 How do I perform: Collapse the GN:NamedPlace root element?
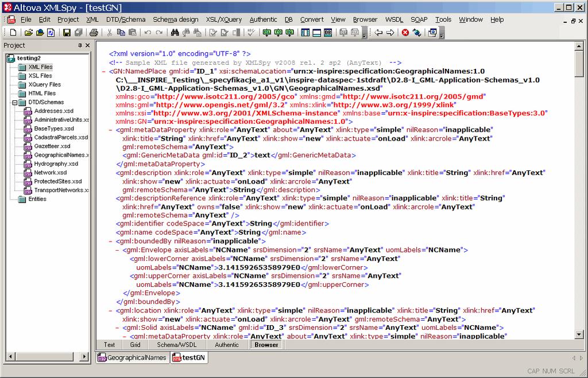click(x=104, y=72)
